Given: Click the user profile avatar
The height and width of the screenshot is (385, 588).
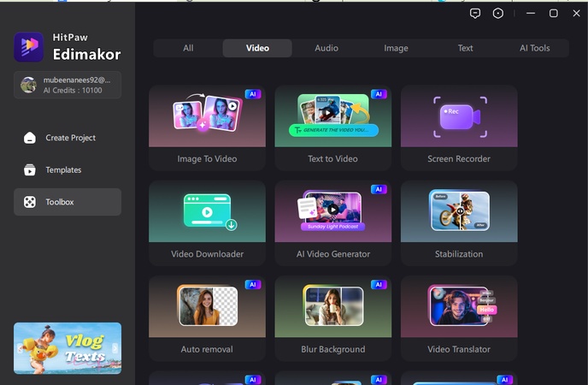Looking at the screenshot, I should tap(28, 85).
